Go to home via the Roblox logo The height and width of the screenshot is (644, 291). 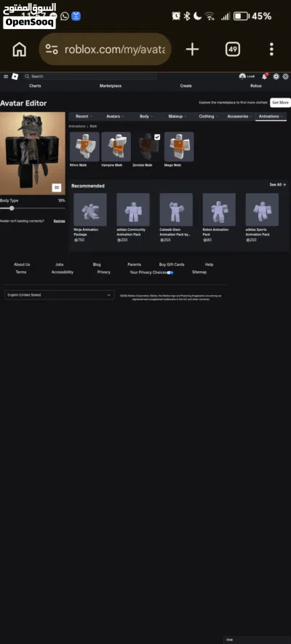(15, 76)
